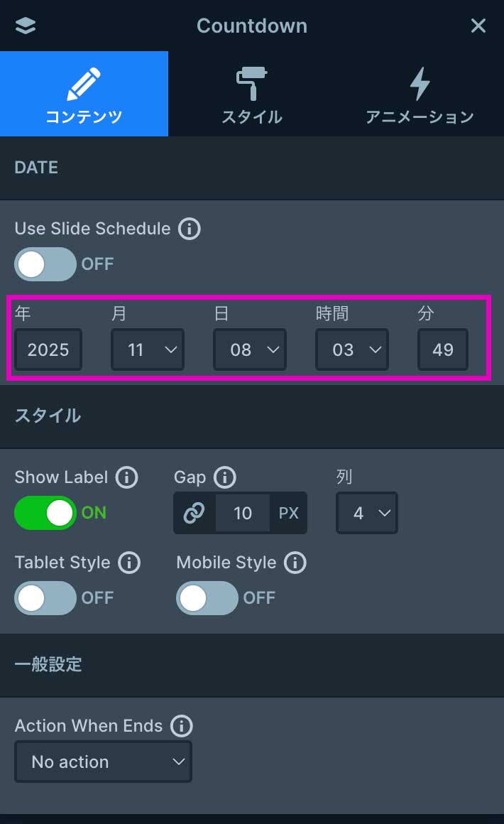Click the info icon next to Gap
The image size is (504, 824).
coord(224,477)
